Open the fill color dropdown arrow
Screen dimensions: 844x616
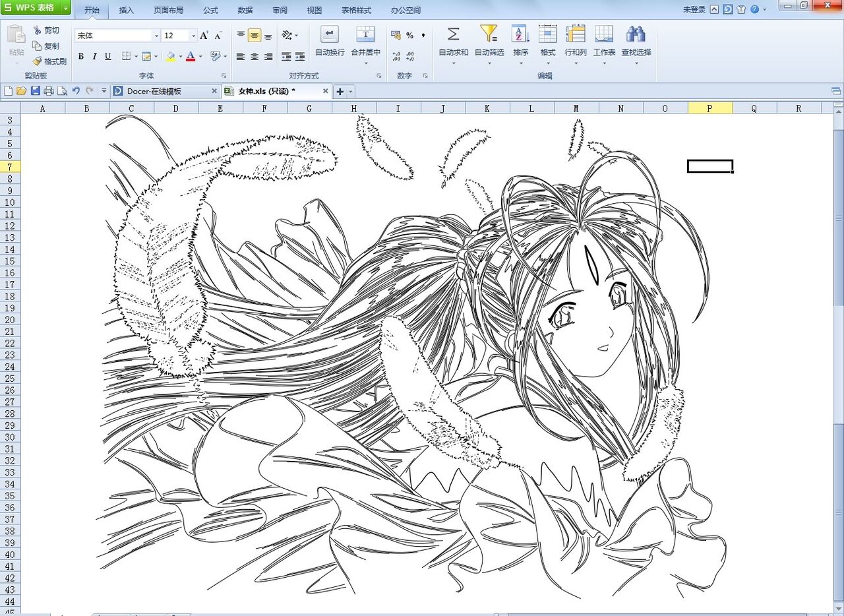tap(181, 57)
